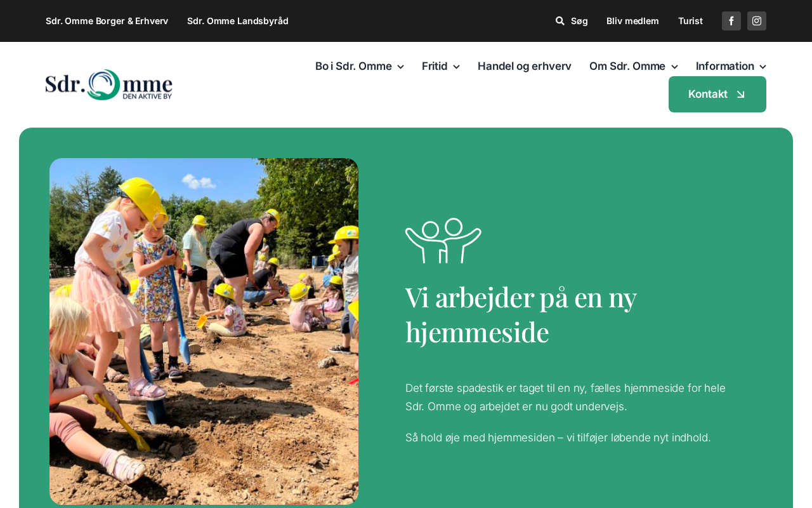This screenshot has height=508, width=812.
Task: Click the white people community icon
Action: pyautogui.click(x=443, y=241)
